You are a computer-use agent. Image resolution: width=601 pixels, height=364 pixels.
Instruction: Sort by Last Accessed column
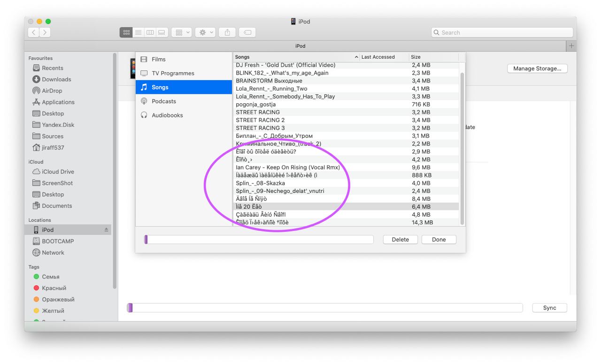pos(385,57)
